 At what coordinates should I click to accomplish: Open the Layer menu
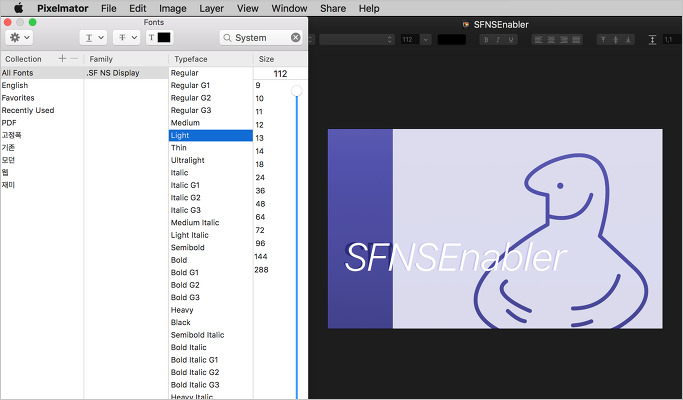click(x=211, y=8)
